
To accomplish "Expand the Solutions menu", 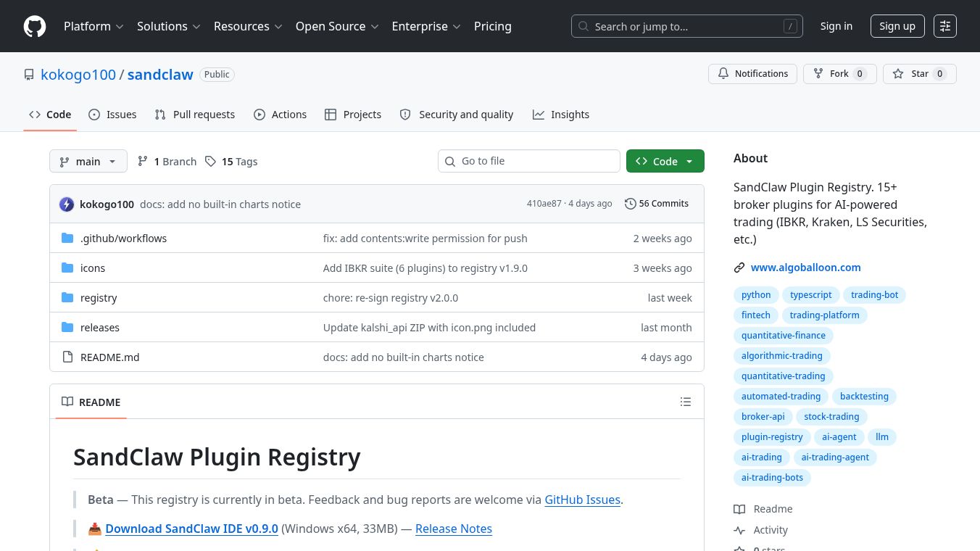I will (x=169, y=26).
